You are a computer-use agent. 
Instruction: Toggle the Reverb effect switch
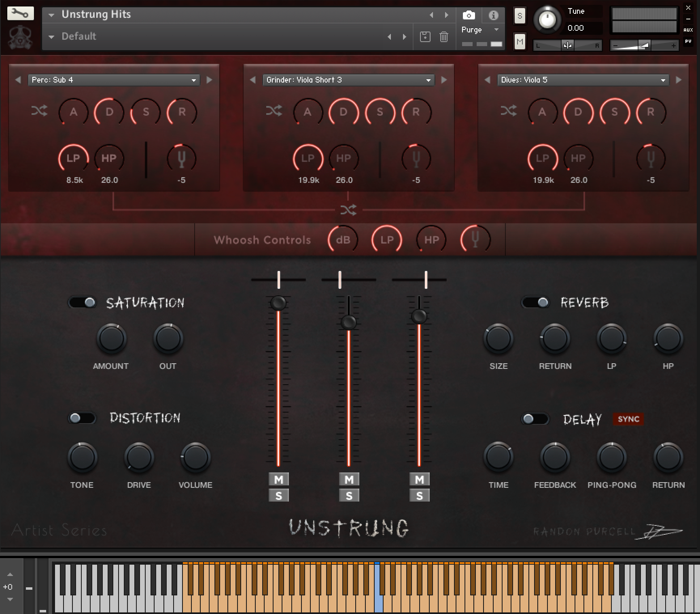pyautogui.click(x=535, y=302)
